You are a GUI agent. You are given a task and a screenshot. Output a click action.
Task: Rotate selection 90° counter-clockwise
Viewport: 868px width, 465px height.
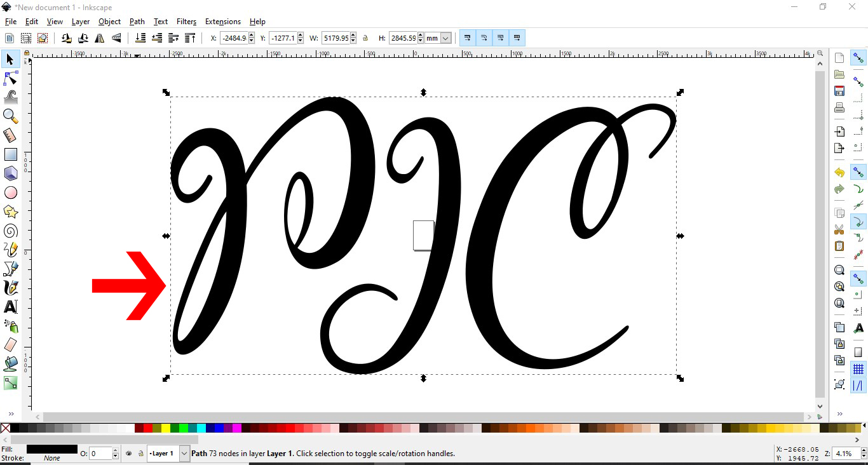[67, 38]
